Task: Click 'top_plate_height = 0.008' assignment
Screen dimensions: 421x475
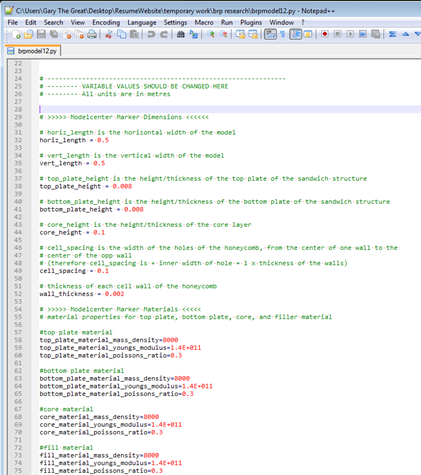Action: (x=86, y=186)
